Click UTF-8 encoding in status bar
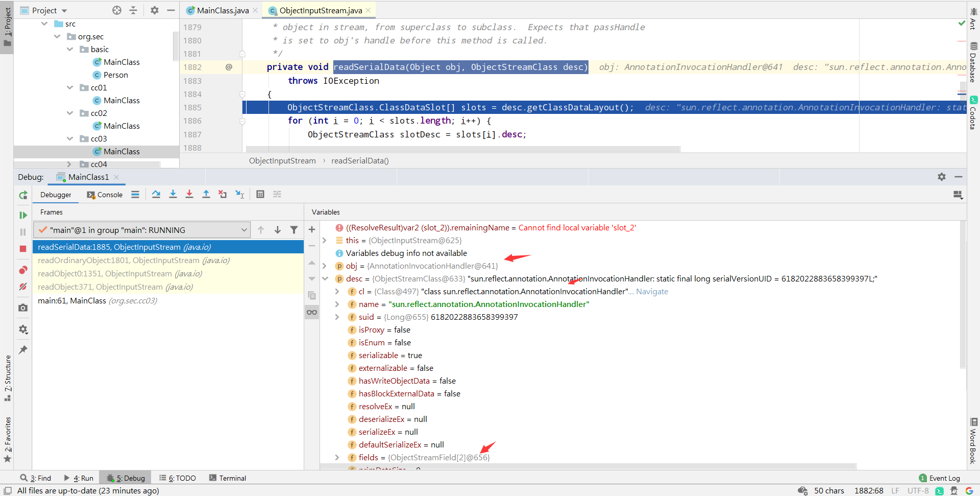The image size is (980, 496). click(x=918, y=490)
